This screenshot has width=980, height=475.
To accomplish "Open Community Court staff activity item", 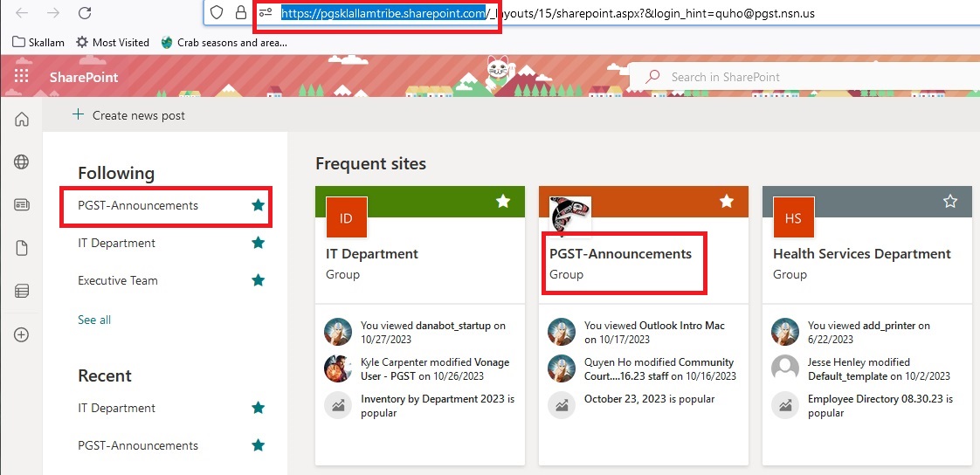I will pos(659,368).
